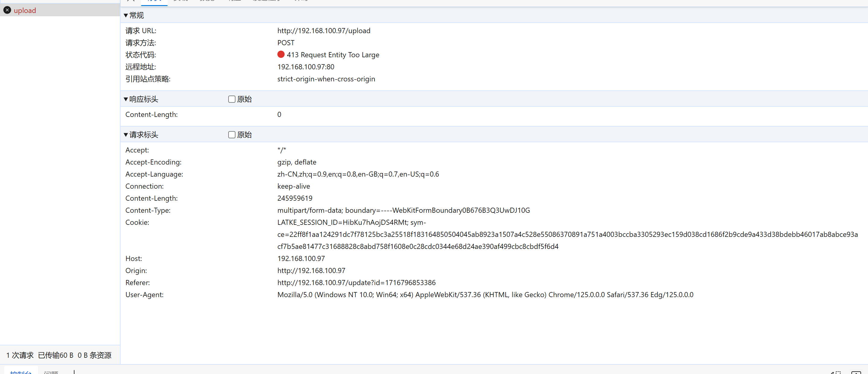Click the request URL http://192.168.100.97/upload

pyautogui.click(x=324, y=31)
